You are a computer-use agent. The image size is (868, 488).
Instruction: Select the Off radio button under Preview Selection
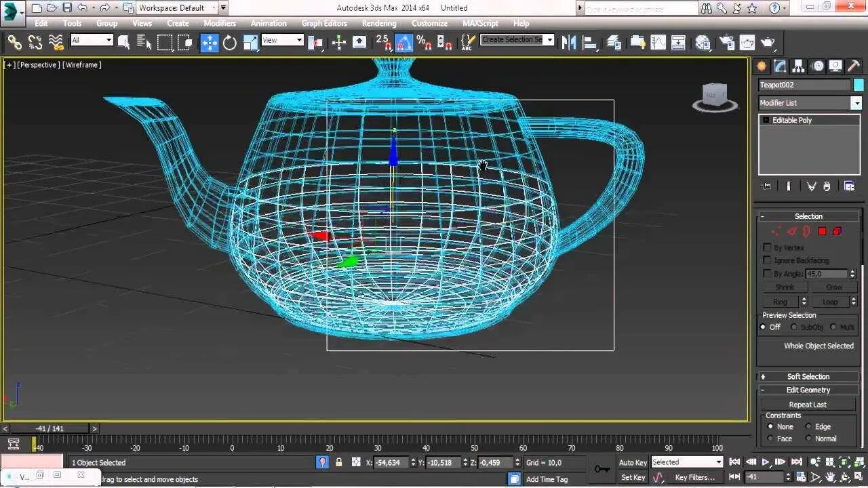click(x=763, y=327)
